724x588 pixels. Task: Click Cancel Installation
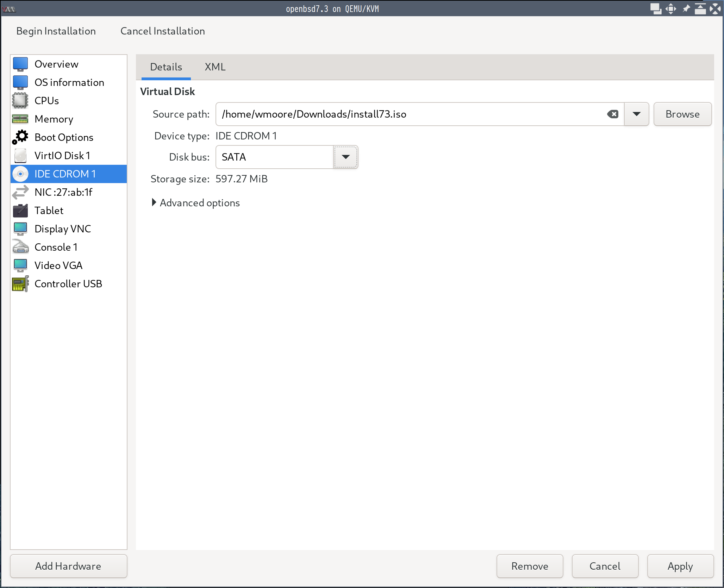162,31
